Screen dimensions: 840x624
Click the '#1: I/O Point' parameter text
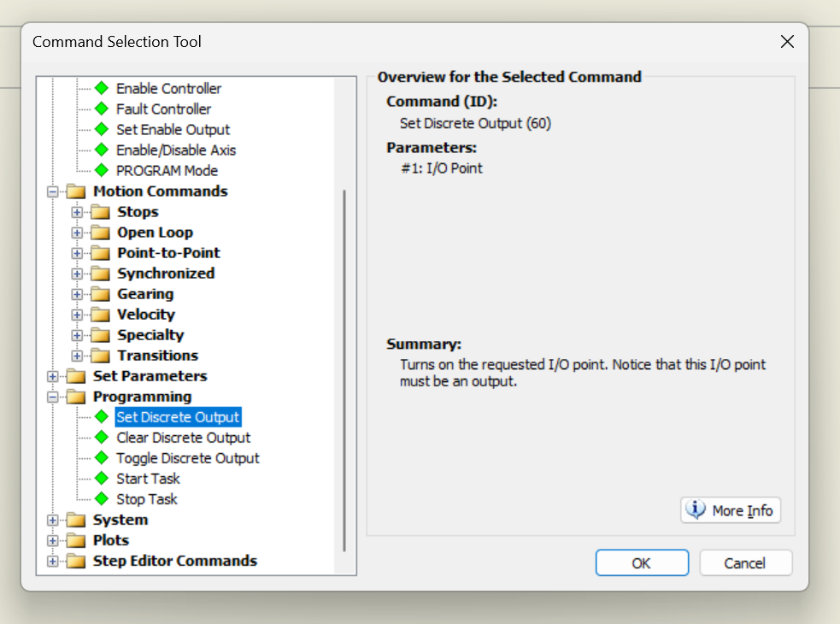[442, 168]
